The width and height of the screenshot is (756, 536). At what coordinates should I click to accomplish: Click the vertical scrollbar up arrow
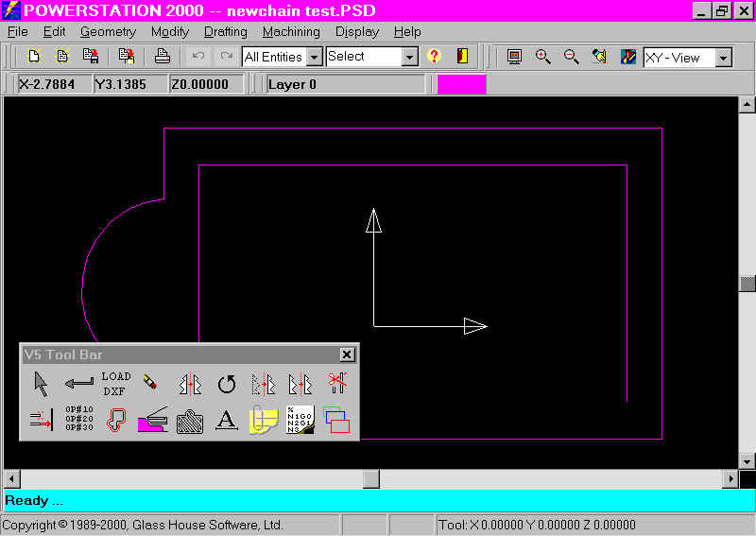pyautogui.click(x=747, y=104)
